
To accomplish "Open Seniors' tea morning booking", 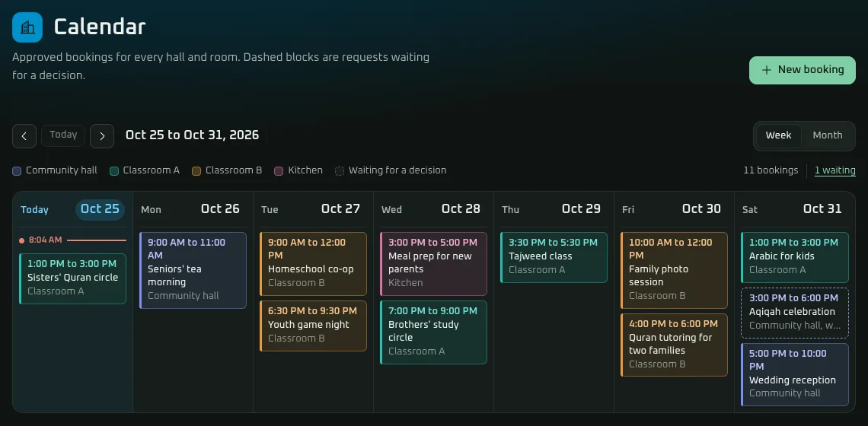I will pos(193,271).
